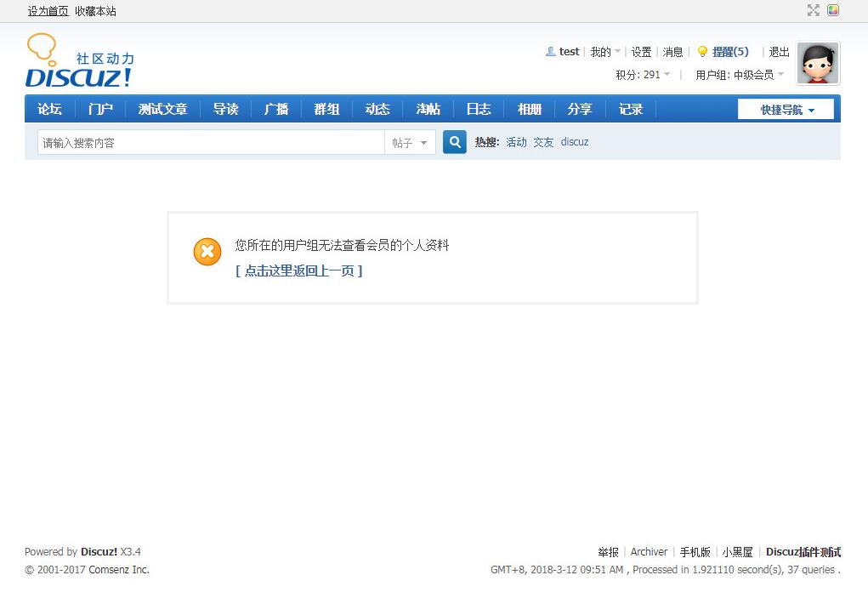
Task: Click the 设为首页 link
Action: click(x=48, y=11)
